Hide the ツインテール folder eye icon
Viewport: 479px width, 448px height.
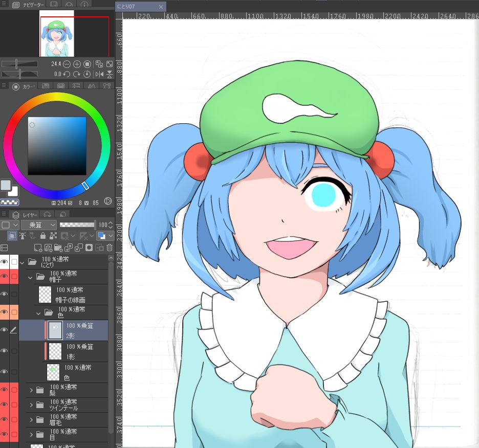coord(4,405)
